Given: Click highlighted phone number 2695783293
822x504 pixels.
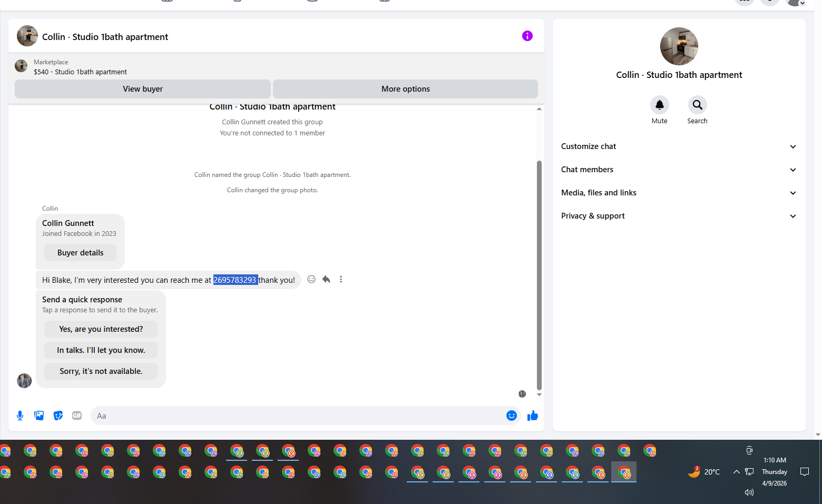Looking at the screenshot, I should pos(235,280).
